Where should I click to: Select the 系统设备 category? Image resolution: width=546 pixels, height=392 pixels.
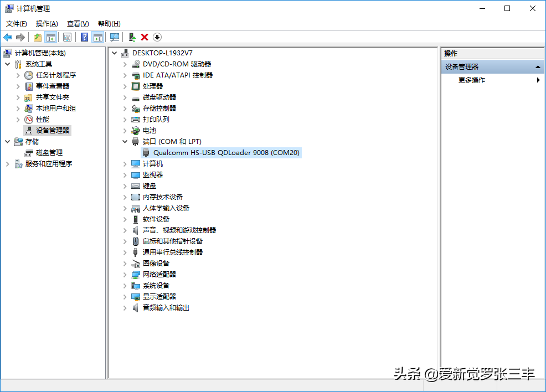156,286
